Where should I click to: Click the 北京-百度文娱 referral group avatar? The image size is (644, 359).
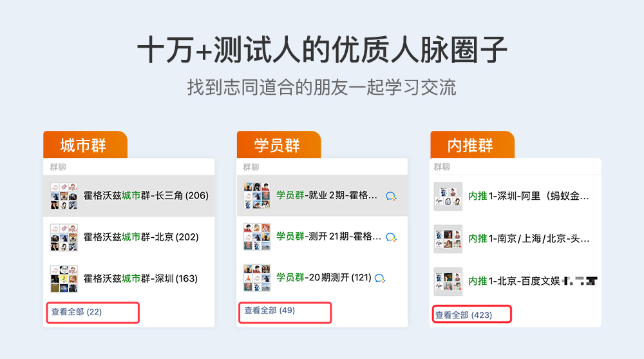tap(448, 281)
